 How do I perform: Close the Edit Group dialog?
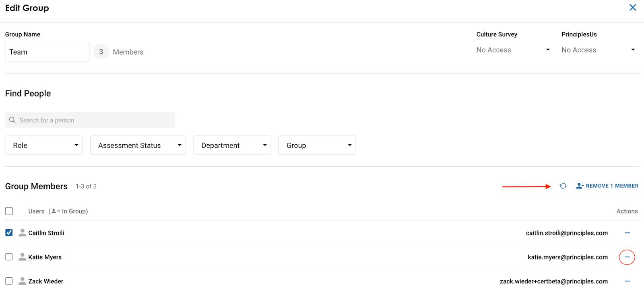[x=633, y=8]
